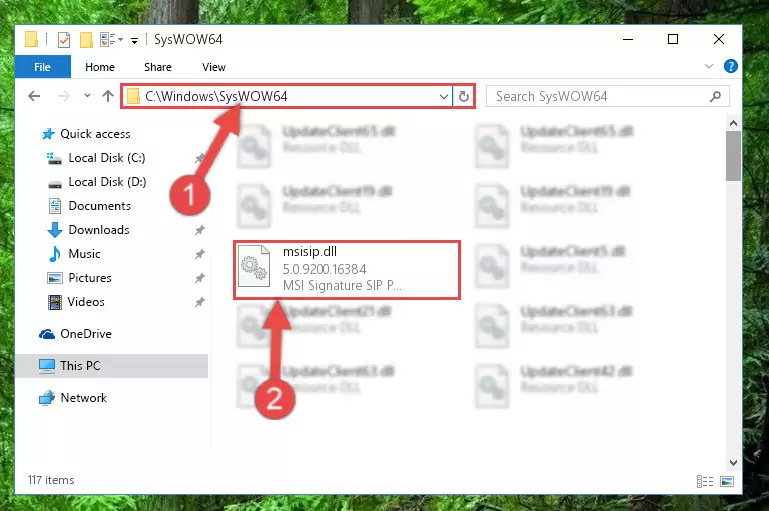Click the New folder quick access icon
This screenshot has height=511, width=769.
click(86, 39)
